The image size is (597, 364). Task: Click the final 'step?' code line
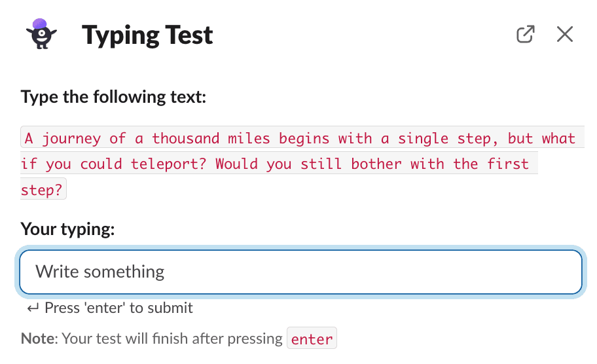point(41,190)
